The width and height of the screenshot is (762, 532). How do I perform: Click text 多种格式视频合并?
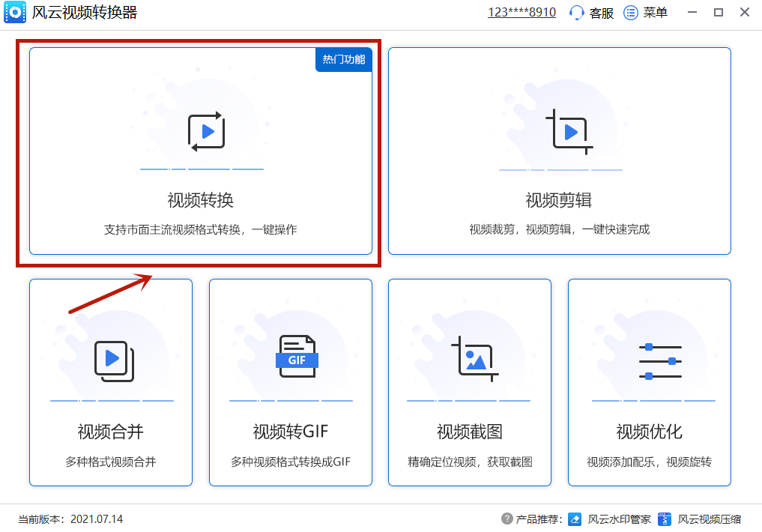coord(111,462)
